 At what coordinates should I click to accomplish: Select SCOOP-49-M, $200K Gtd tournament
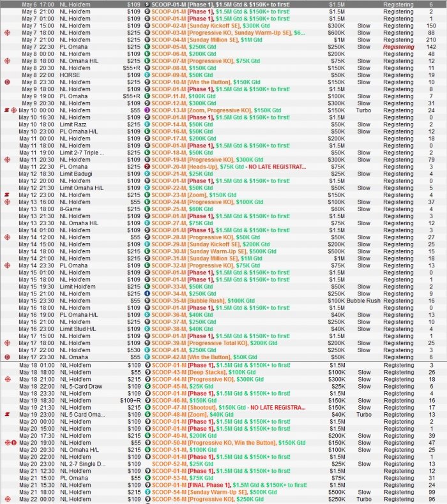click(184, 436)
